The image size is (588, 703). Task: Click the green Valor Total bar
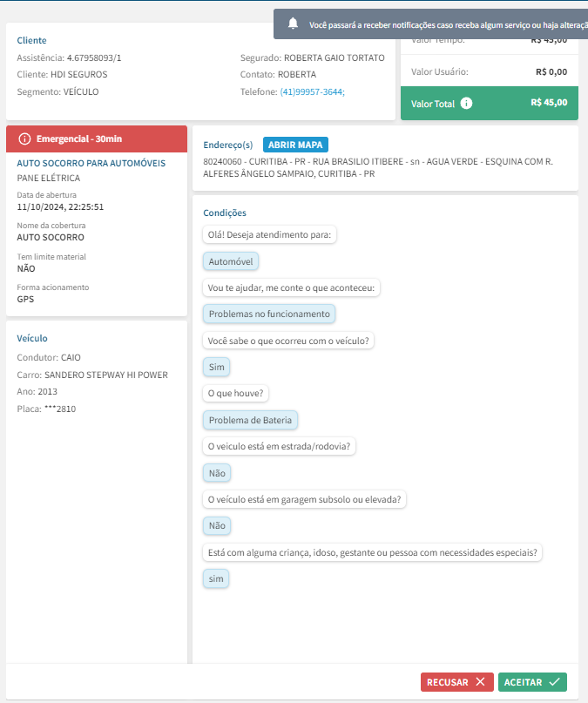488,103
